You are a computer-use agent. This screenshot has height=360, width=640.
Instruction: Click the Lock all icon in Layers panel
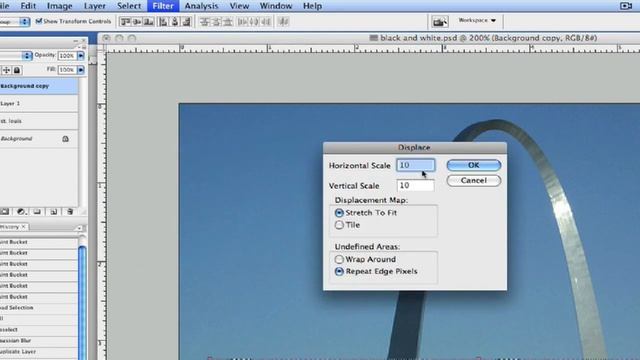(x=17, y=70)
